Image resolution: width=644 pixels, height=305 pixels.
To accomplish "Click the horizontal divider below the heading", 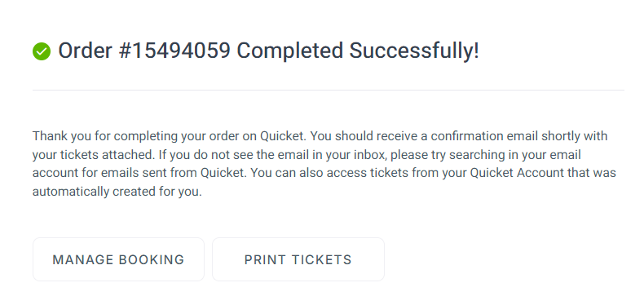I will (x=329, y=90).
